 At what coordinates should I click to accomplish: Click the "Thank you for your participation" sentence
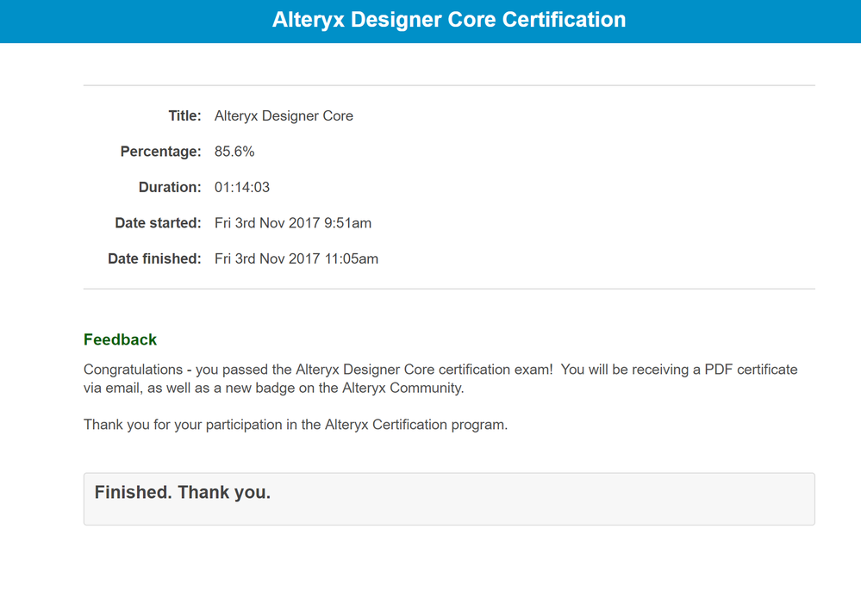[296, 425]
